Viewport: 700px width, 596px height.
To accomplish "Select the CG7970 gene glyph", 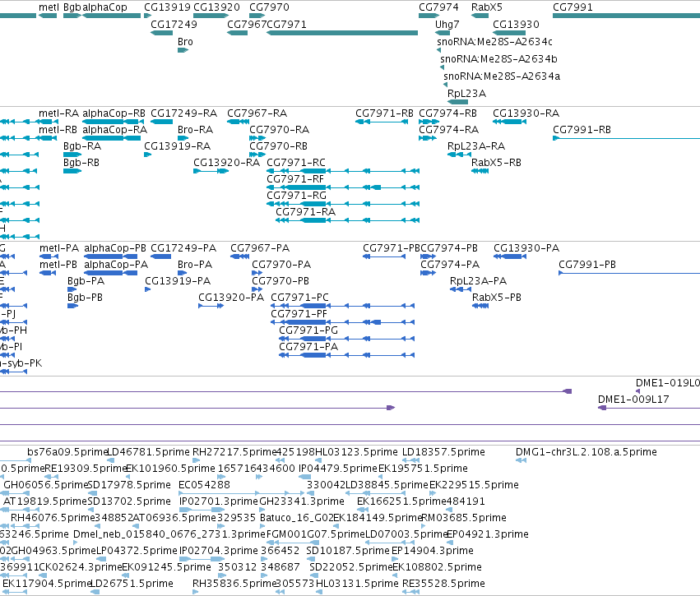I will [257, 16].
